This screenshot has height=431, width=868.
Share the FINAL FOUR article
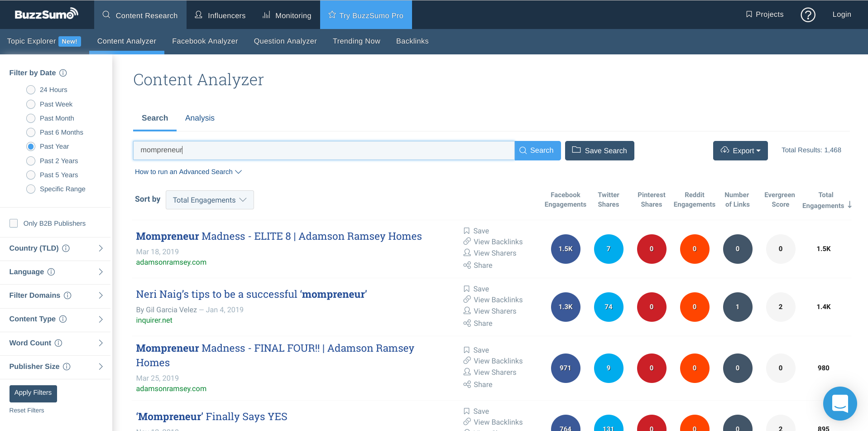[478, 384]
